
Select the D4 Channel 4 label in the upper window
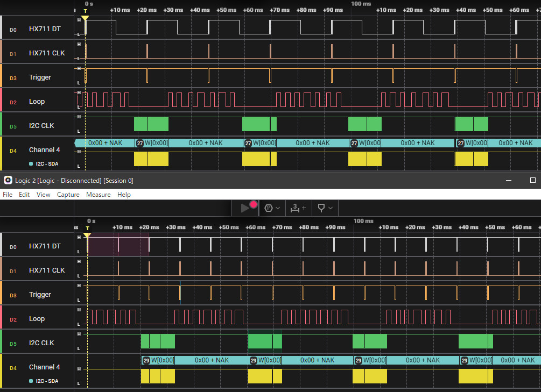[x=45, y=149]
